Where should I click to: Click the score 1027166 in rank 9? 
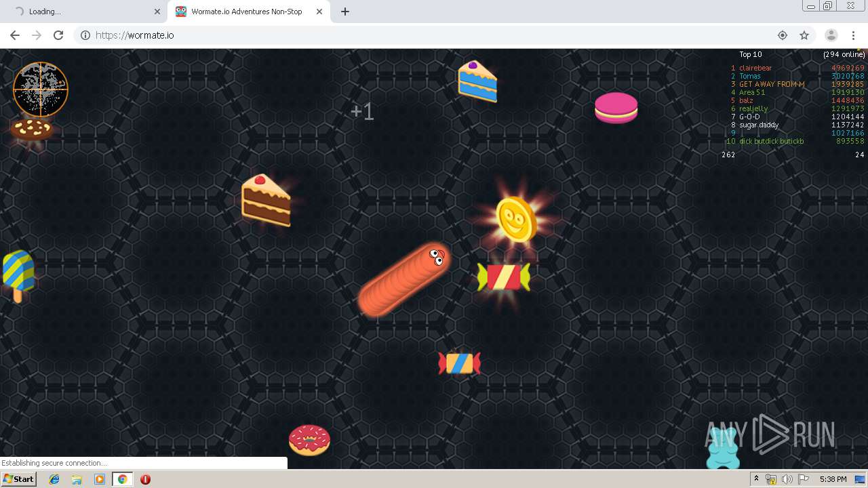pos(848,133)
